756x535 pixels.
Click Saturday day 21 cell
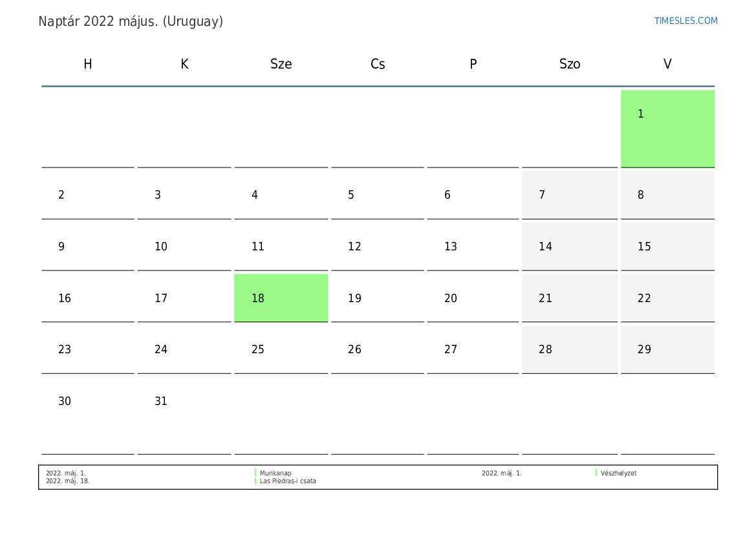569,298
